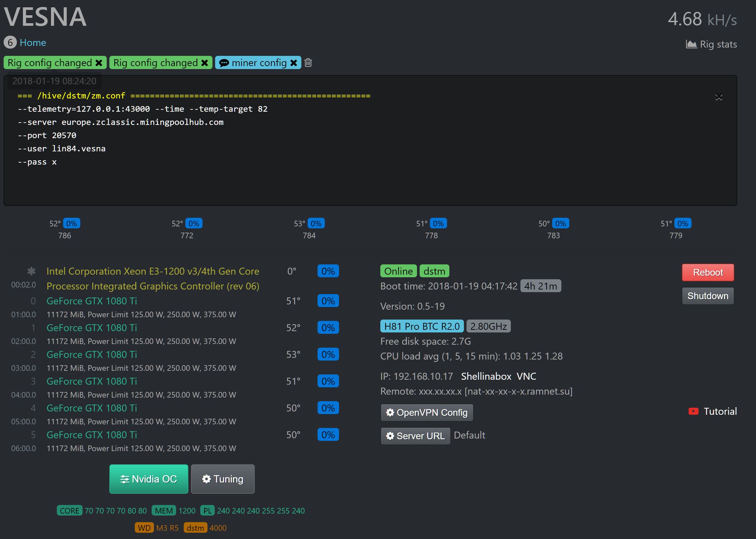The height and width of the screenshot is (539, 756).
Task: Select GeForce GTX 1080 Ti GPU 3
Action: pyautogui.click(x=92, y=381)
